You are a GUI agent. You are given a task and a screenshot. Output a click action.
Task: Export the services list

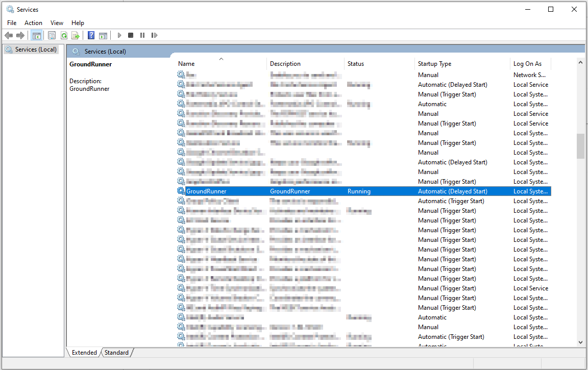[76, 35]
